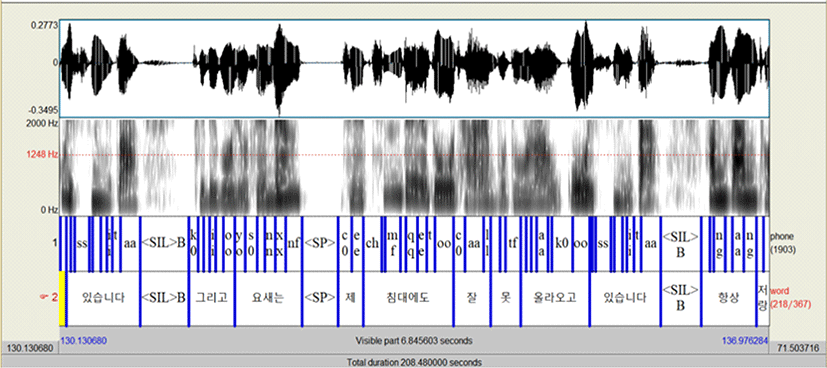This screenshot has height=368, width=827.
Task: Play the remaining 71.503716 seconds segment bar
Action: coord(797,348)
